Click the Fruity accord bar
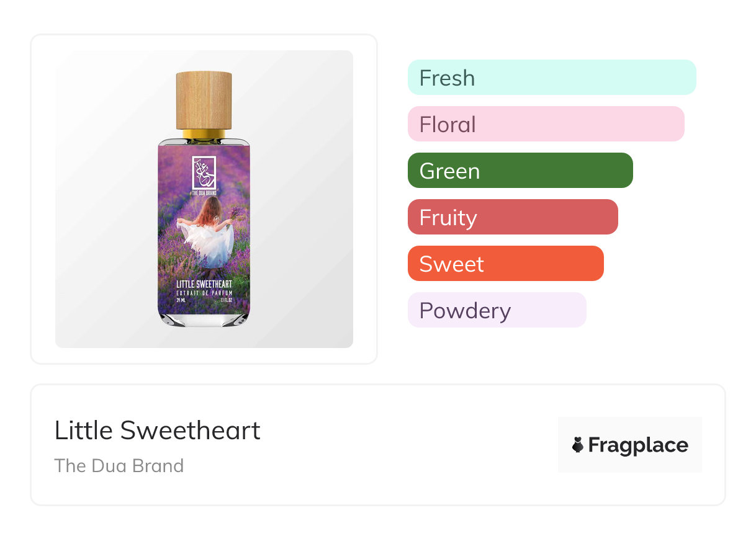 (512, 217)
